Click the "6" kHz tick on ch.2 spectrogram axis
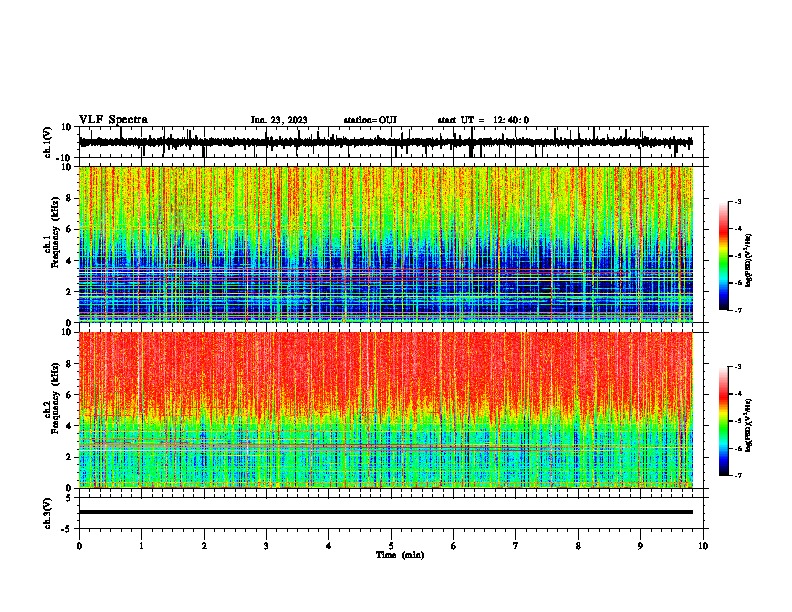 (70, 395)
